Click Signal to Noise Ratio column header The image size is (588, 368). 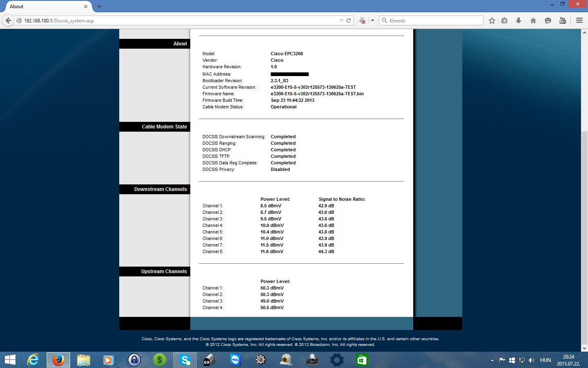coord(342,199)
